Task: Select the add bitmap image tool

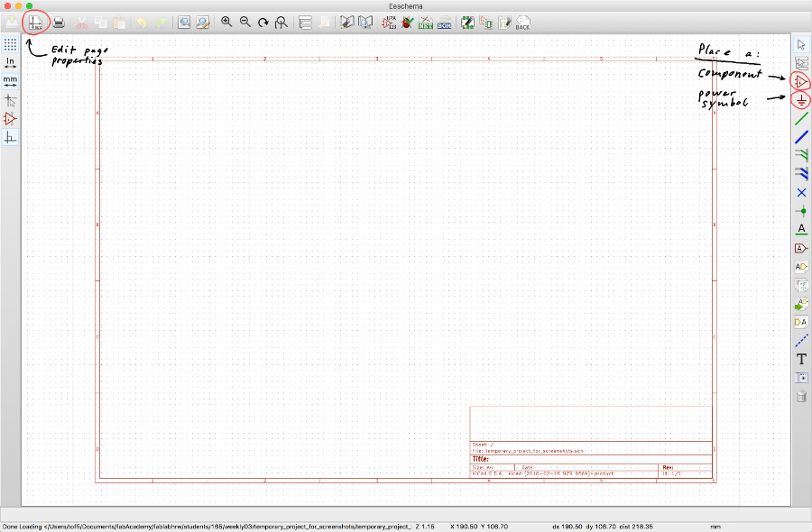Action: point(801,378)
